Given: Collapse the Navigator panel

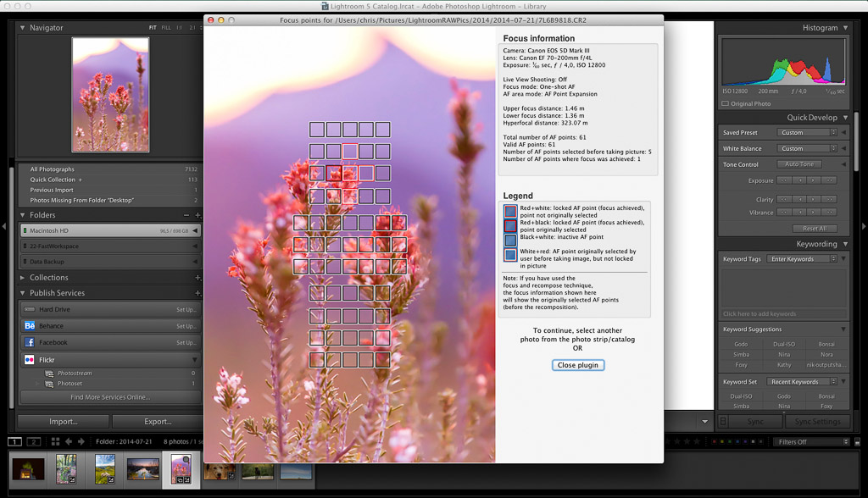Looking at the screenshot, I should pos(22,28).
